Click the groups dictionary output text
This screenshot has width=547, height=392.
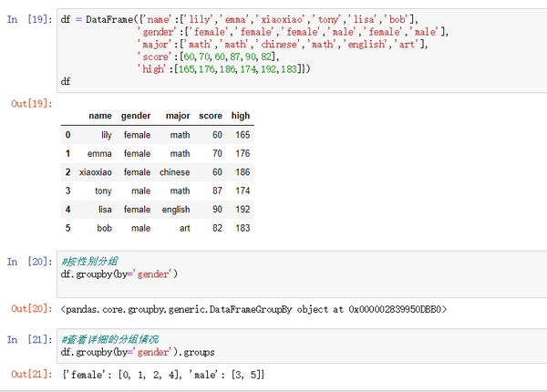coord(163,375)
